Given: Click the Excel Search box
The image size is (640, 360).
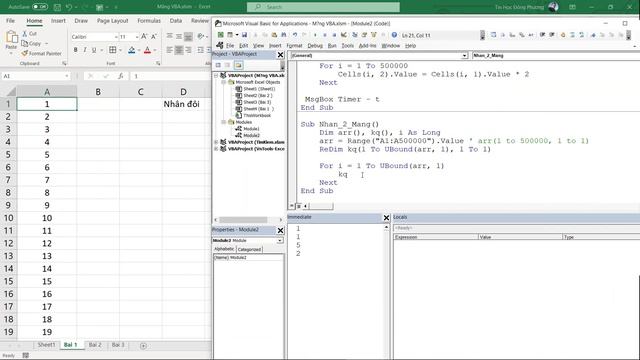Looking at the screenshot, I should tap(323, 7).
